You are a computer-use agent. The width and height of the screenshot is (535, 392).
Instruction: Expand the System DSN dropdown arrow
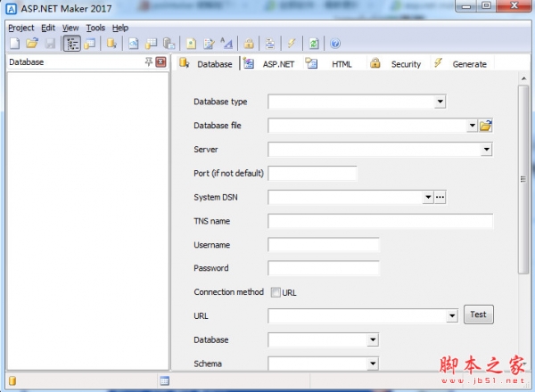pos(428,197)
